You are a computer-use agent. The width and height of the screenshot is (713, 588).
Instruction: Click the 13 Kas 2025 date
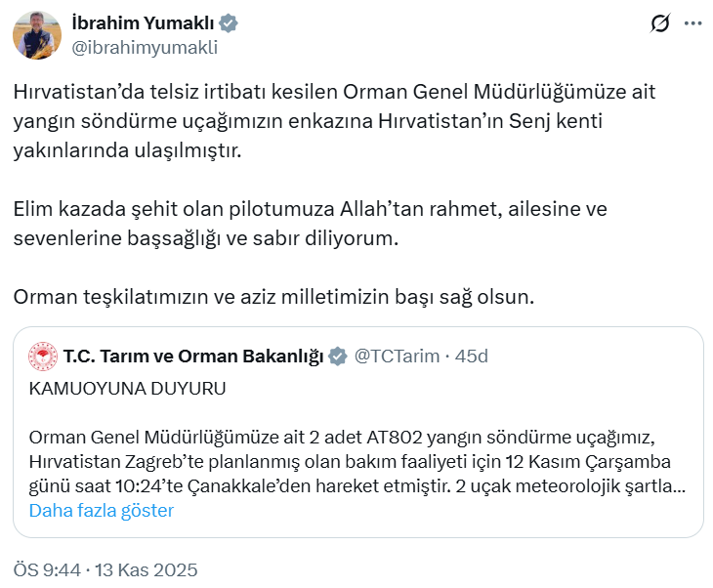point(148,569)
